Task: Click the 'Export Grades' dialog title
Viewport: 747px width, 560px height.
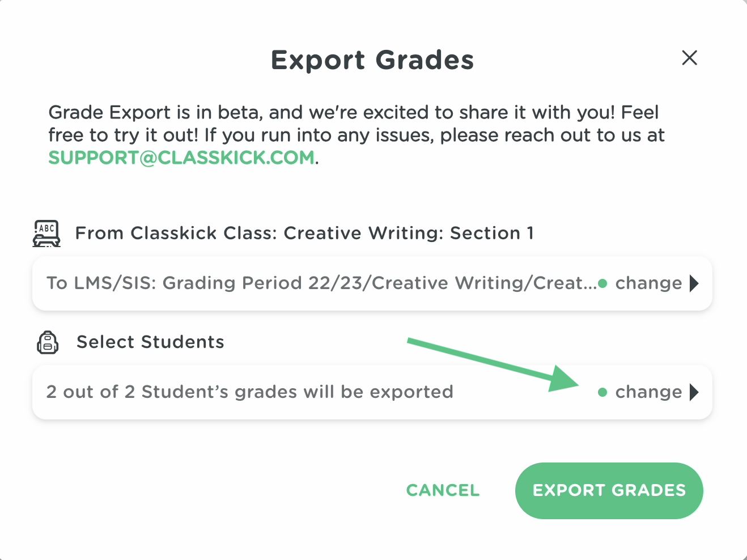Action: tap(372, 60)
